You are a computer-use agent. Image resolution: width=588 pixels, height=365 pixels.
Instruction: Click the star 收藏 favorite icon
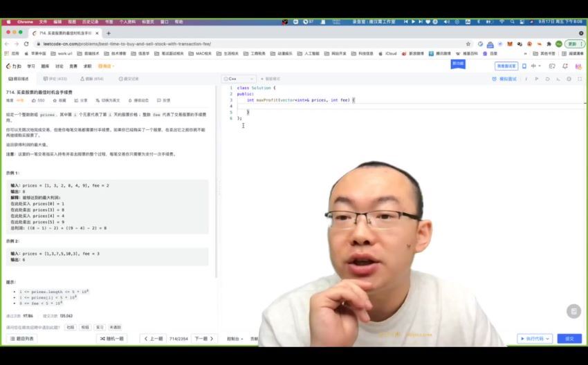[59, 100]
